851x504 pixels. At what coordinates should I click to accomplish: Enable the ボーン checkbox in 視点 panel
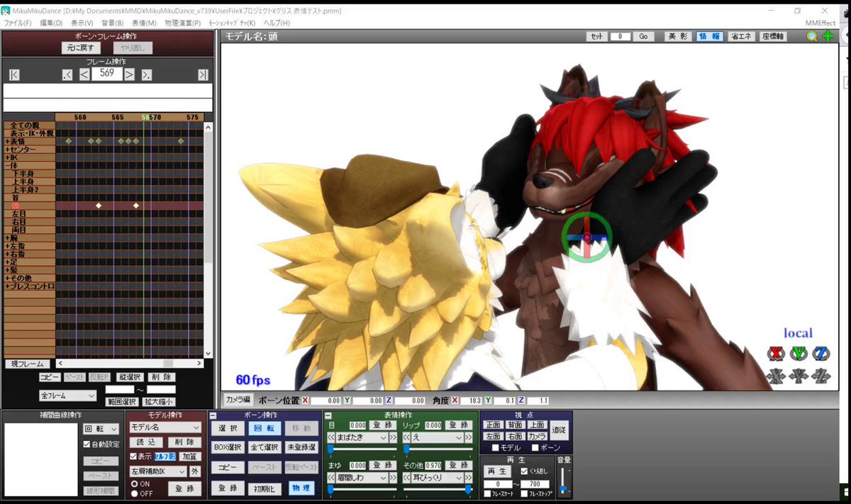[x=535, y=448]
